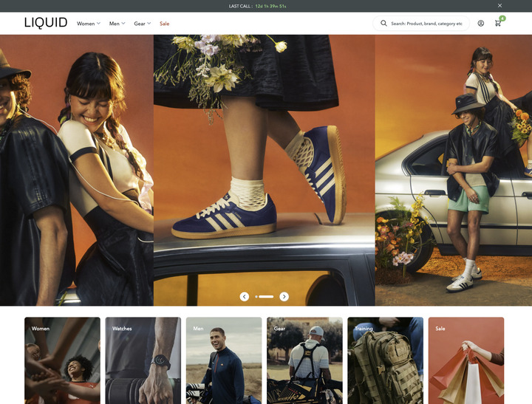The image size is (532, 404).
Task: Show the previous hero slide
Action: coord(245,296)
